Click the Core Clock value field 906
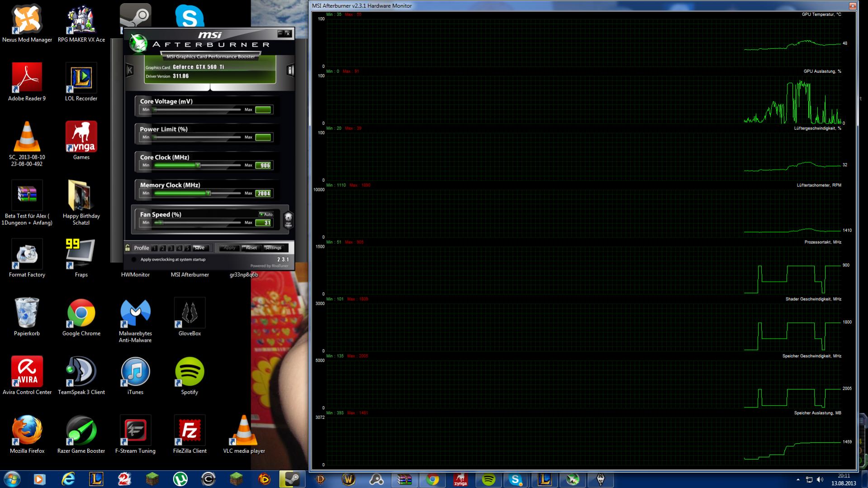This screenshot has height=488, width=868. tap(263, 166)
